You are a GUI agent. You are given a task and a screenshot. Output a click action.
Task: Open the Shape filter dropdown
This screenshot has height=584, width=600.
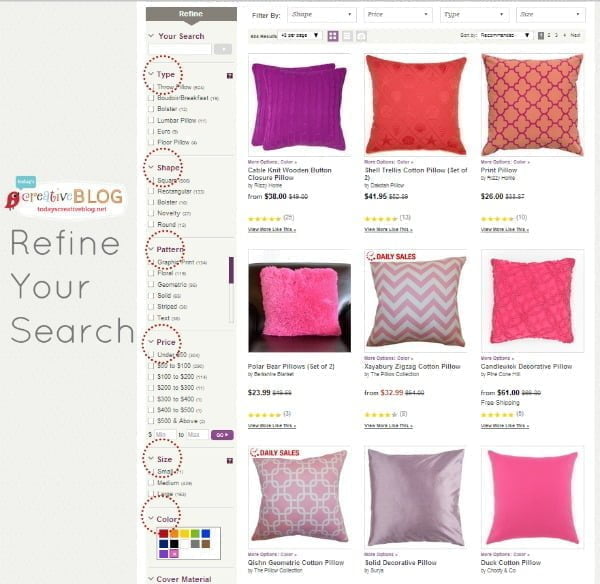(x=322, y=15)
